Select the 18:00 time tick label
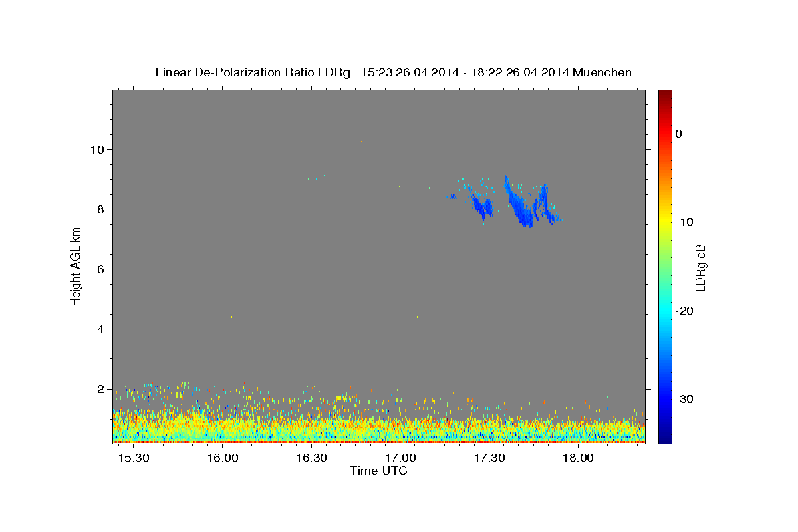This screenshot has width=798, height=532. pyautogui.click(x=578, y=458)
